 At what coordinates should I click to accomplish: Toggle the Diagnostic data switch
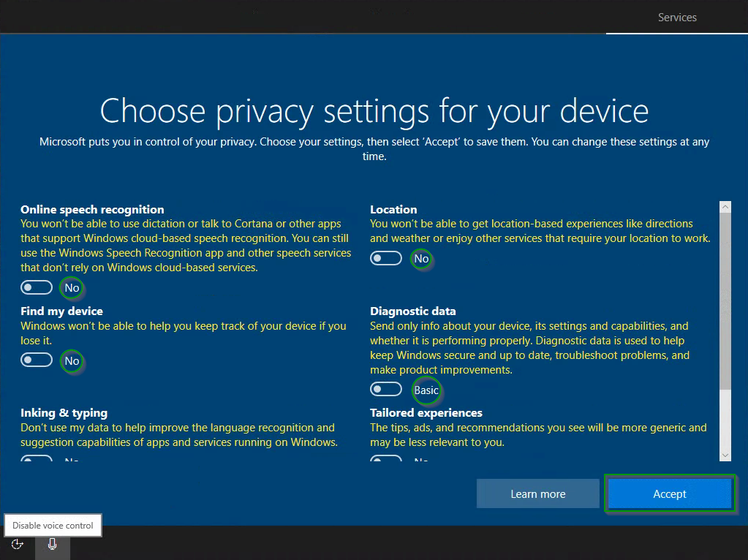(386, 390)
